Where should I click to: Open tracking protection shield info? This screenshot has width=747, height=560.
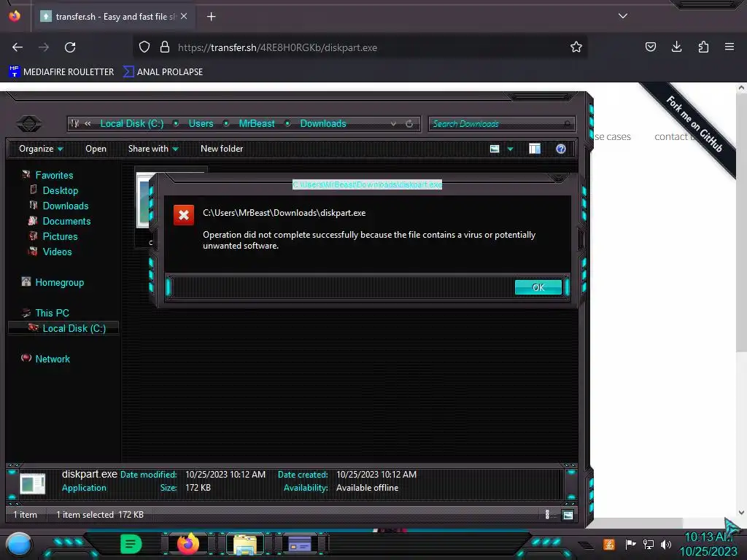coord(144,47)
